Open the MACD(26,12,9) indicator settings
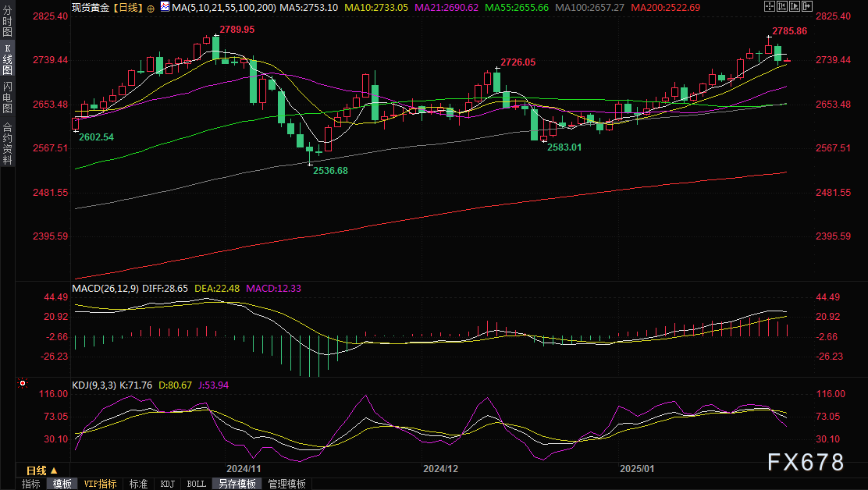Screen dimensions: 868x490 click(x=105, y=288)
